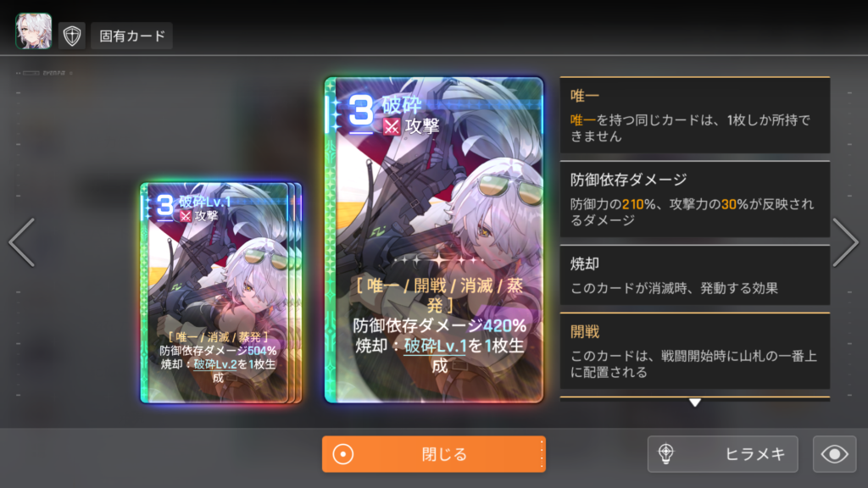This screenshot has width=868, height=488.
Task: Open the 破砕Lv.1 link on large card
Action: [x=436, y=346]
